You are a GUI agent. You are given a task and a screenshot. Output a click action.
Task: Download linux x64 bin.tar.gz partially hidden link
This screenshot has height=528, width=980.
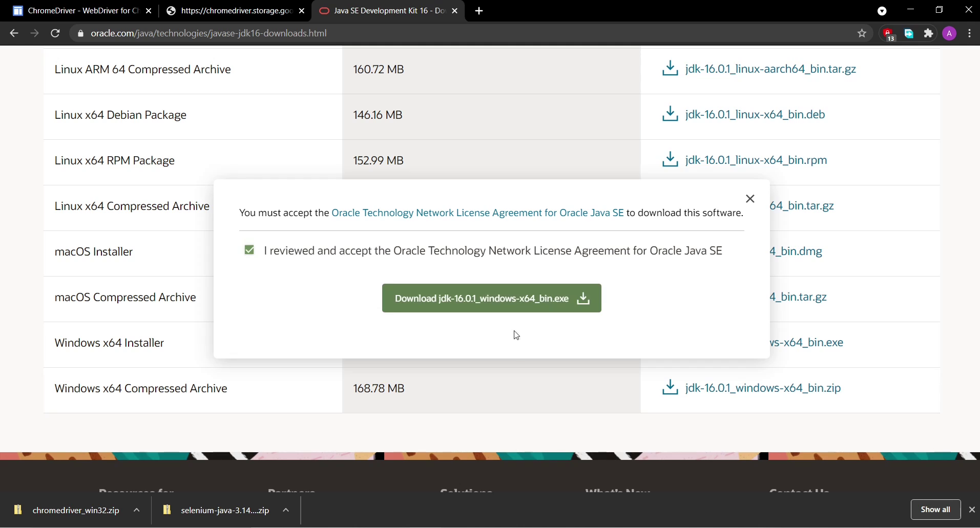tap(803, 206)
